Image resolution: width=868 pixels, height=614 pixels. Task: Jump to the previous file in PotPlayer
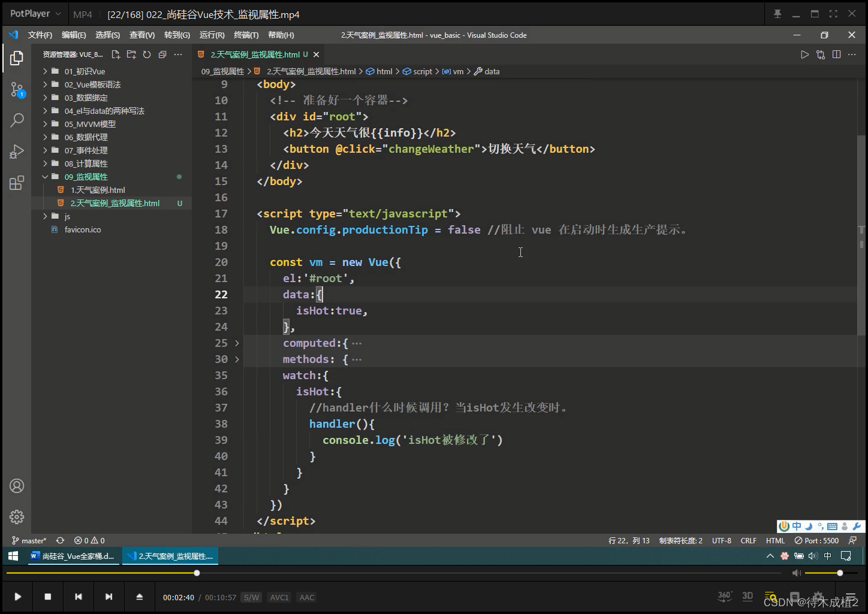click(78, 597)
